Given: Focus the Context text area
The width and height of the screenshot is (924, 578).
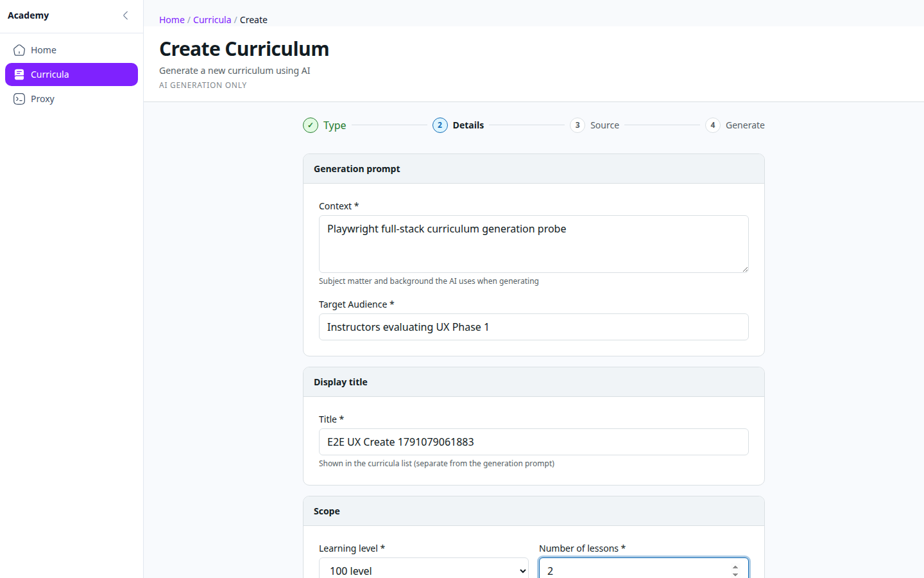Looking at the screenshot, I should pos(534,244).
